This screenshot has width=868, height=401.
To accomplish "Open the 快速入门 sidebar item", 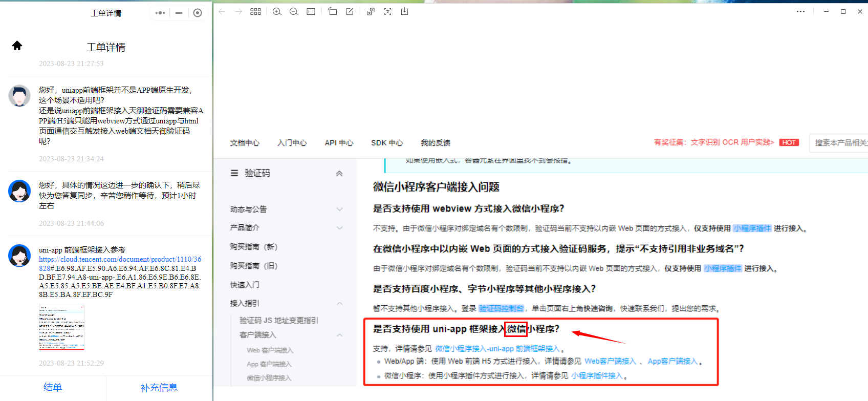I will pos(245,285).
